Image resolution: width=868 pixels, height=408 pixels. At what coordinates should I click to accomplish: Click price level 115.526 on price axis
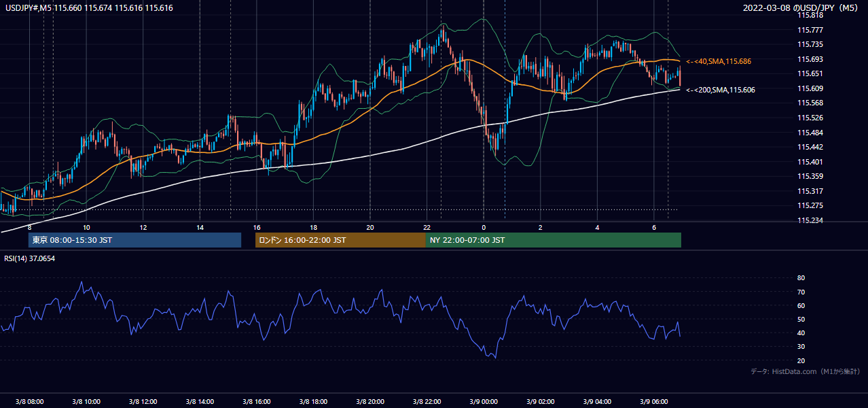(x=809, y=118)
